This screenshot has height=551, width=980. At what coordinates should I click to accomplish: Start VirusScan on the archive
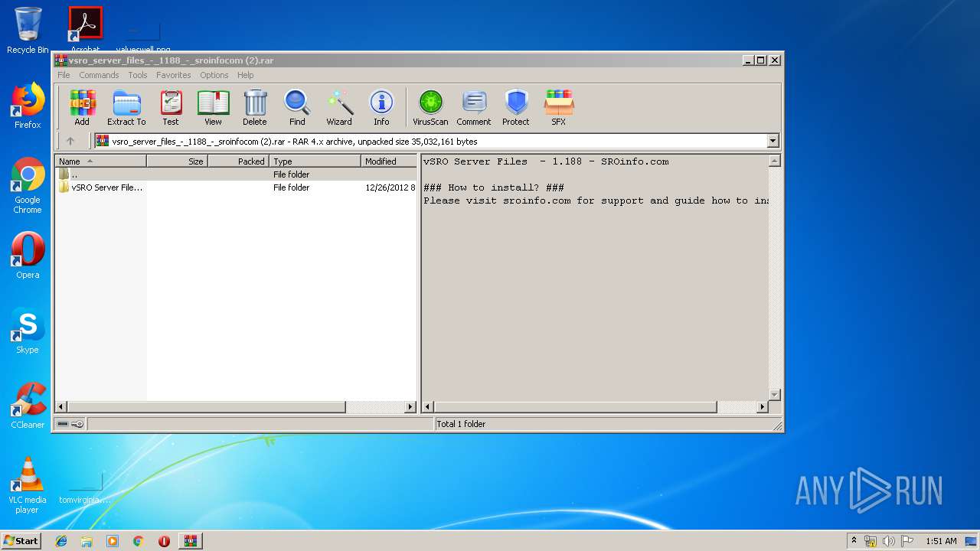[x=430, y=107]
